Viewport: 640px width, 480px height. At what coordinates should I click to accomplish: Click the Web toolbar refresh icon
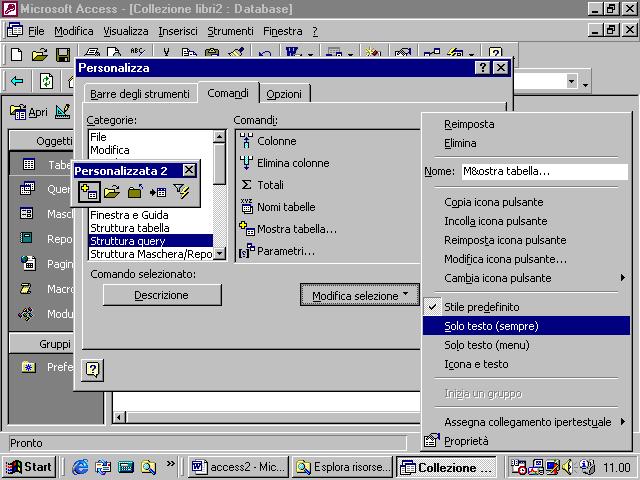(46, 81)
